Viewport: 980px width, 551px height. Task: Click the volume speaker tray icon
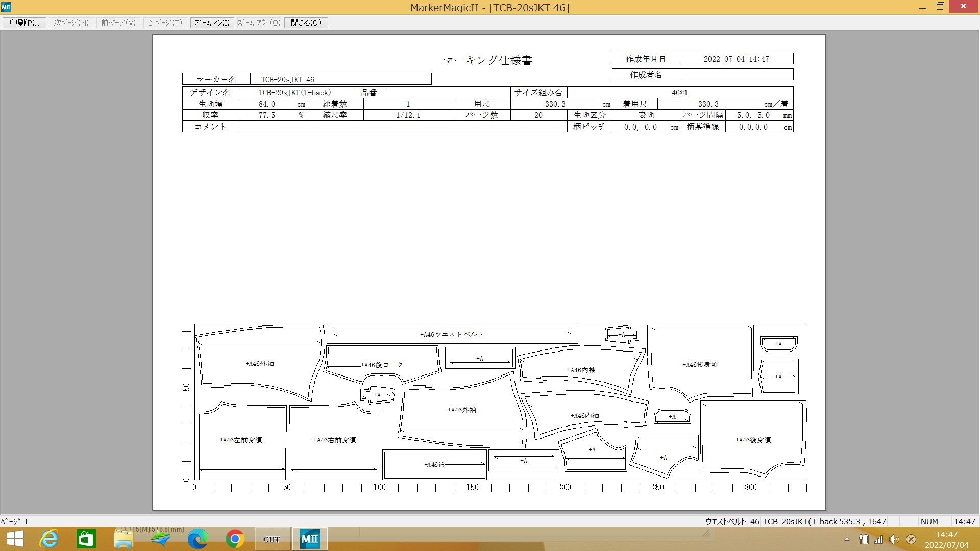point(894,539)
